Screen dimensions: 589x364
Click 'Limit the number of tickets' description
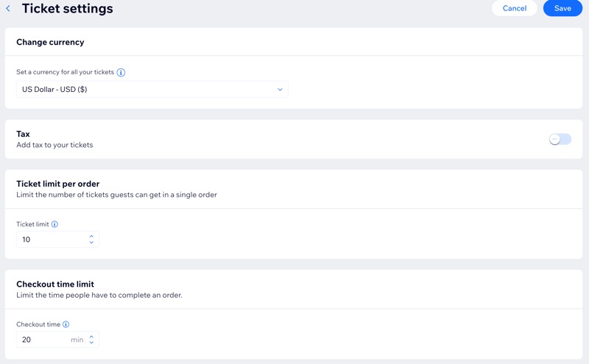coord(116,195)
